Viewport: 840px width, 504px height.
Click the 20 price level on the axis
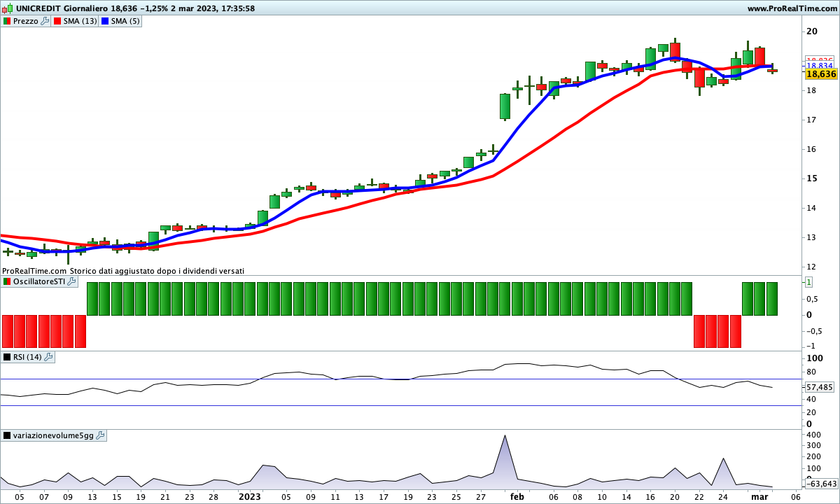click(x=812, y=31)
